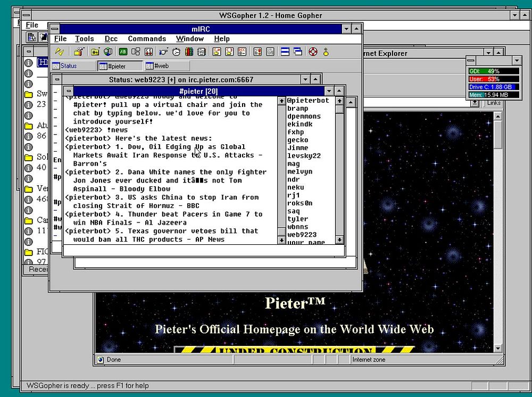Viewport: 532px width, 397px height.
Task: Open the globe channels list icon
Action: pos(108,52)
